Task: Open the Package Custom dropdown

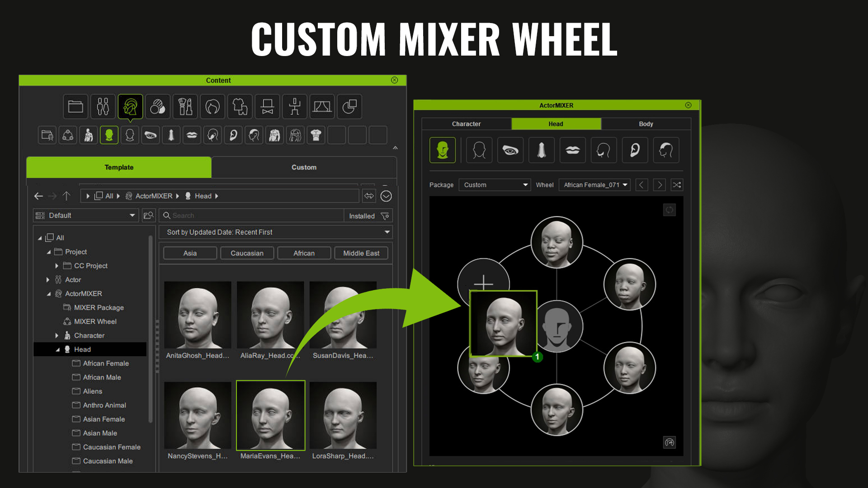Action: pyautogui.click(x=495, y=185)
